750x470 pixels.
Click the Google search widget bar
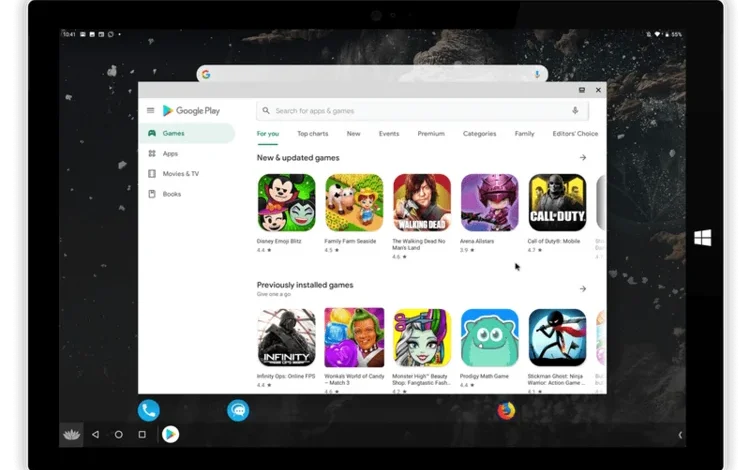(372, 74)
